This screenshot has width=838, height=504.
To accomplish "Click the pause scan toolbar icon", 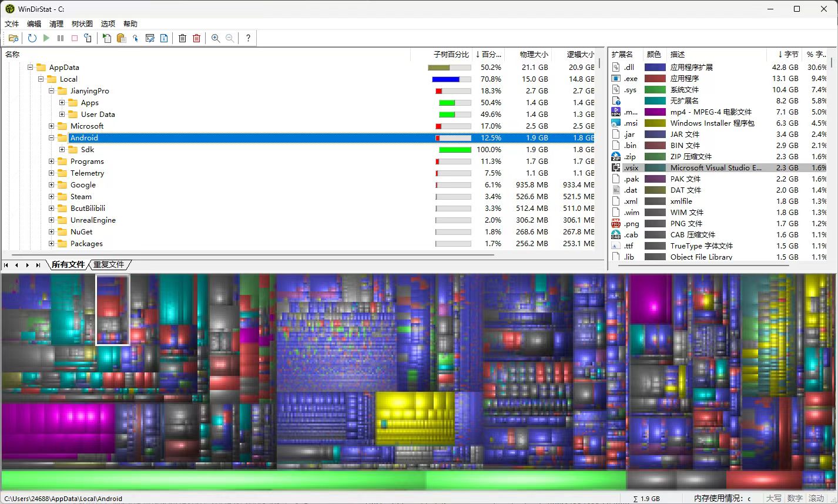I will (x=61, y=38).
